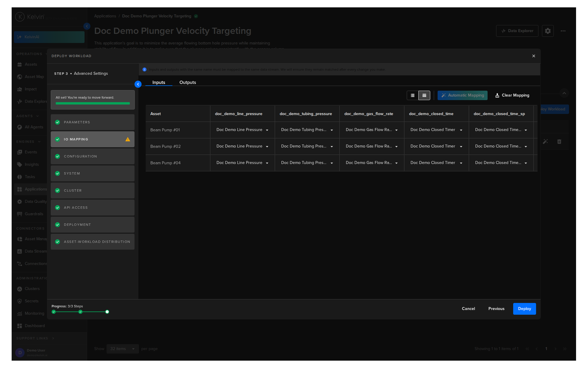Open the Parameters step

coord(92,122)
